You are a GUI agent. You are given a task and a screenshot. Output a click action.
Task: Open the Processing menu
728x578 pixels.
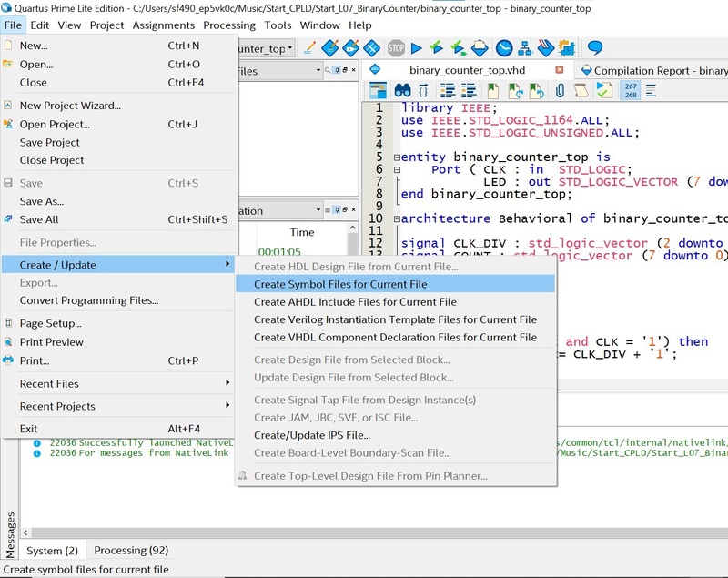[x=229, y=25]
